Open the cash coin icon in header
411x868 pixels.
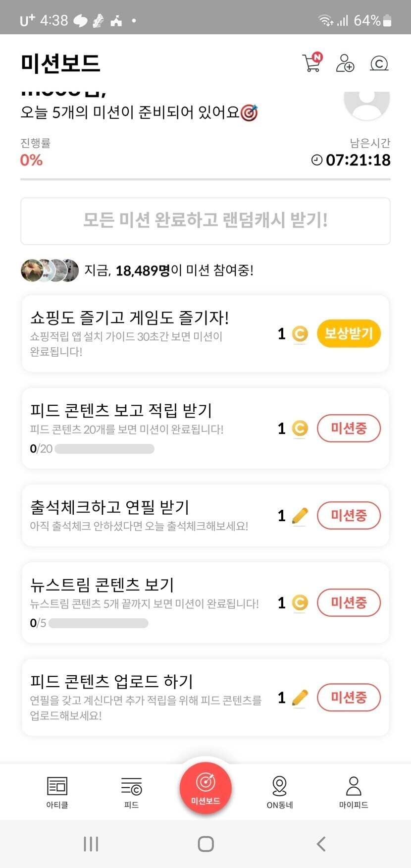tap(379, 63)
